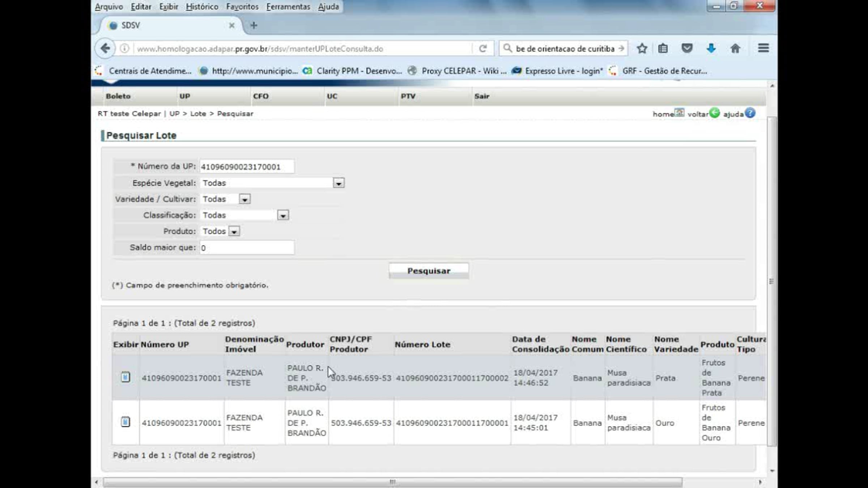Open Proxy CELEPAR Wiki bookmark
Image resolution: width=868 pixels, height=488 pixels.
(457, 71)
